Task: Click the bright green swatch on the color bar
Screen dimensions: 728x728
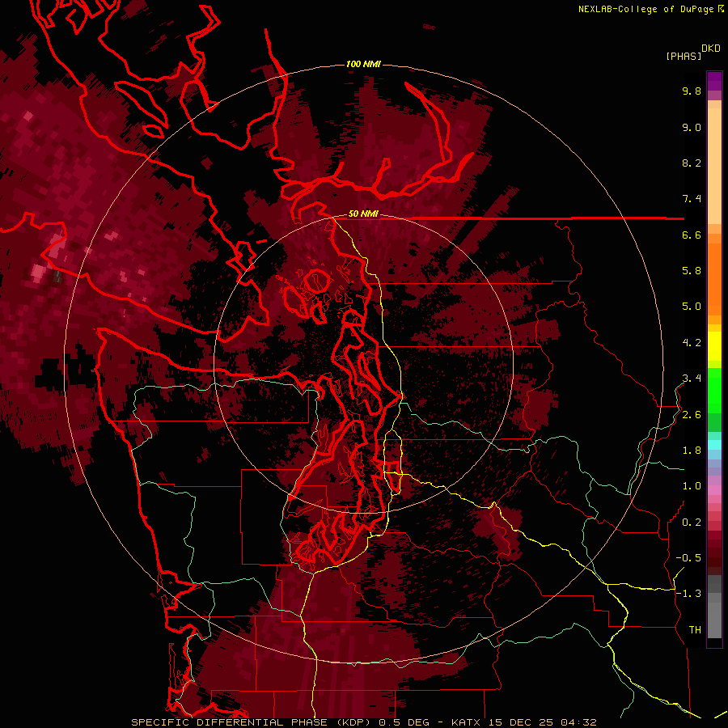Action: [x=714, y=390]
